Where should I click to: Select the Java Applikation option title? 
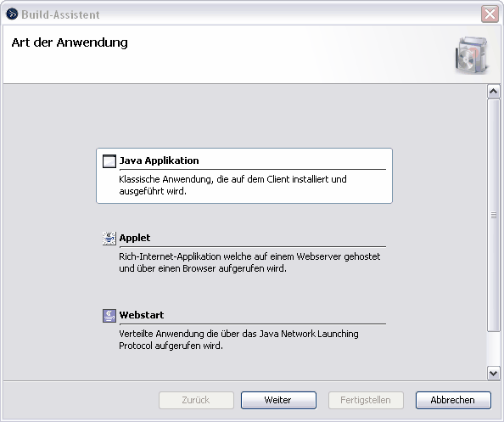point(160,160)
